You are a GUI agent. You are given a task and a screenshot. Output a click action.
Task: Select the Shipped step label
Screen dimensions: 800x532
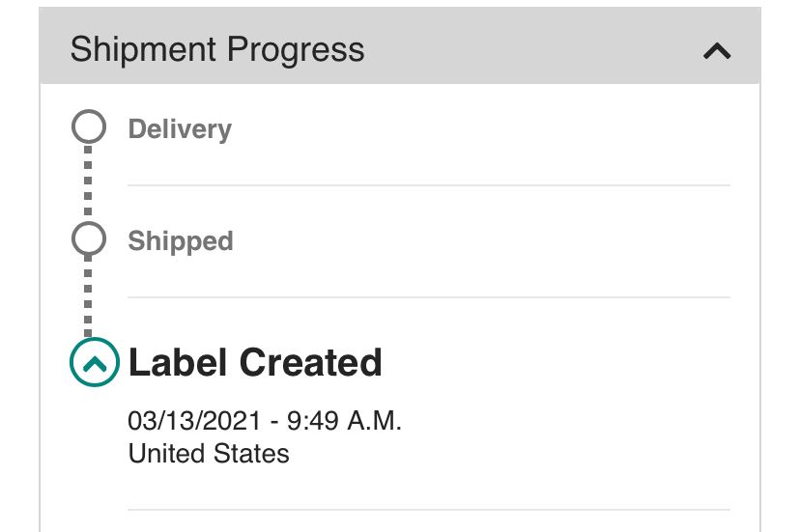pyautogui.click(x=181, y=241)
